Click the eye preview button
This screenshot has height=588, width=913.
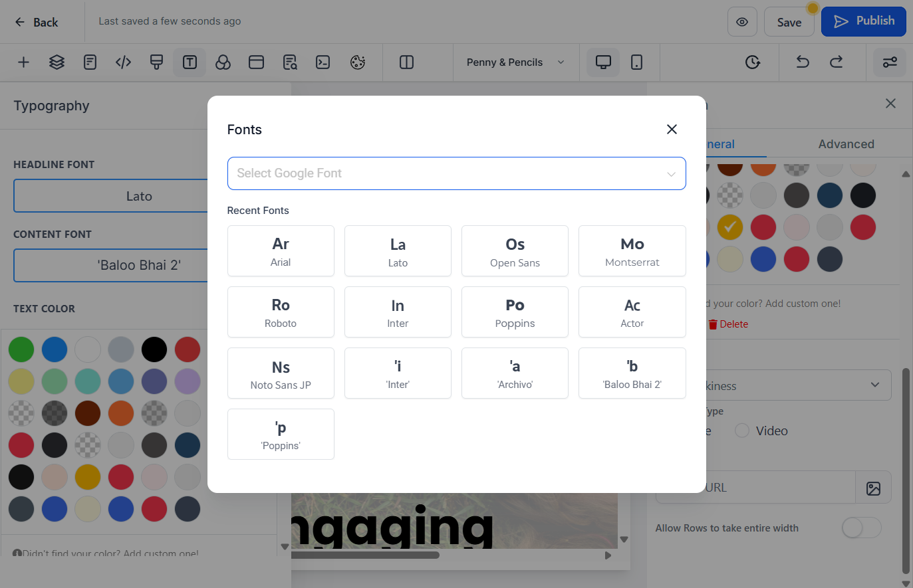point(742,22)
